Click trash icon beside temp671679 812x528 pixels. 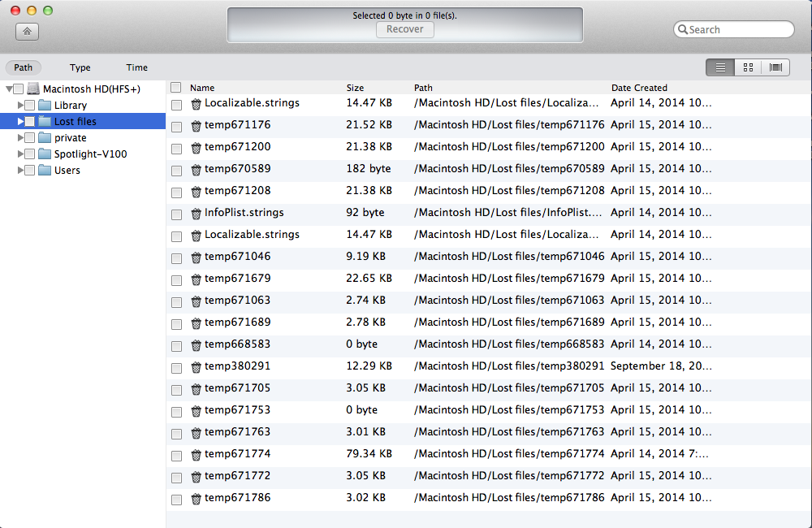coord(196,279)
